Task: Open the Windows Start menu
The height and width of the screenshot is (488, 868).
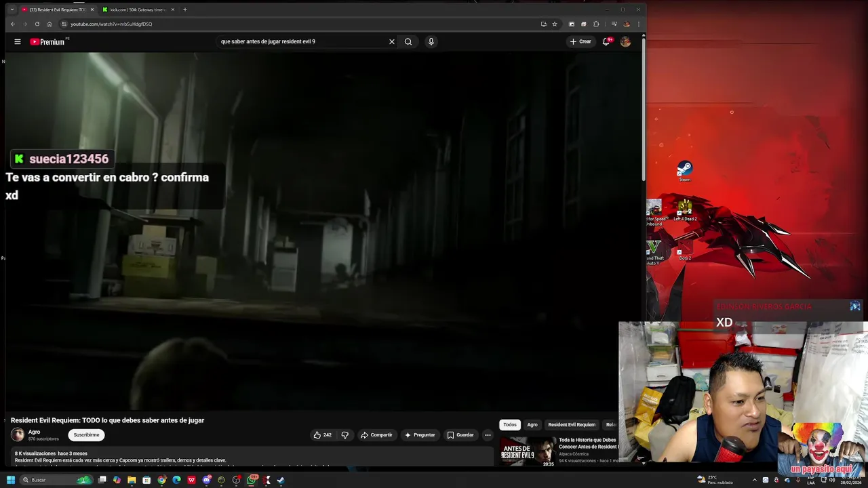Action: pos(10,480)
